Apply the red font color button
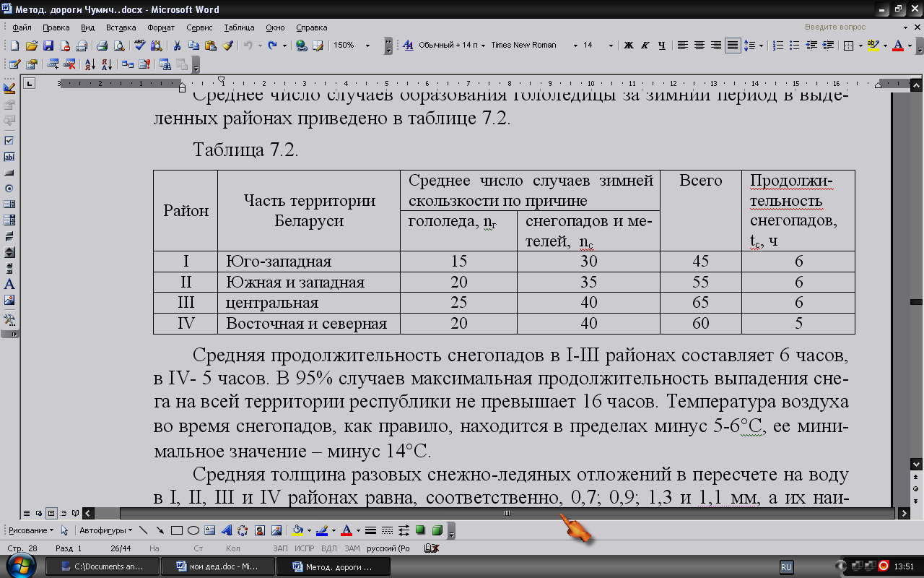Image resolution: width=924 pixels, height=578 pixels. [x=898, y=46]
